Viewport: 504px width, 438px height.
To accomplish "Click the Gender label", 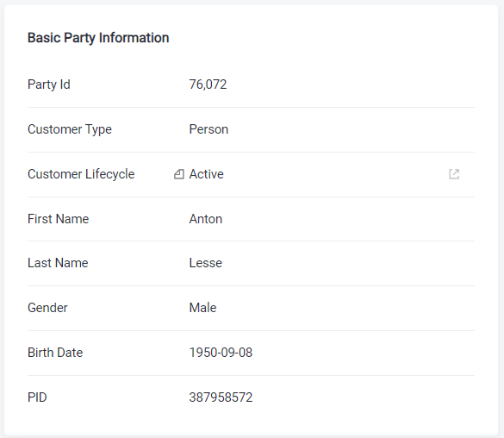I will tap(47, 308).
